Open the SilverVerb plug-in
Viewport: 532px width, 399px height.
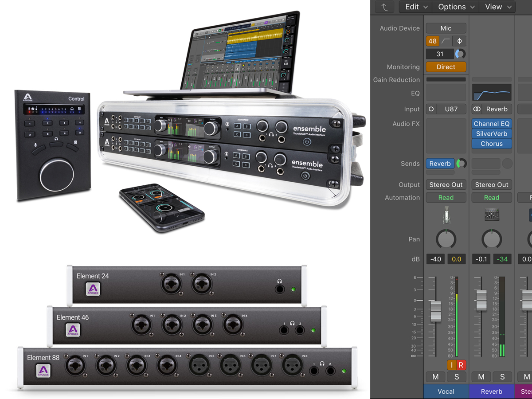(x=492, y=133)
